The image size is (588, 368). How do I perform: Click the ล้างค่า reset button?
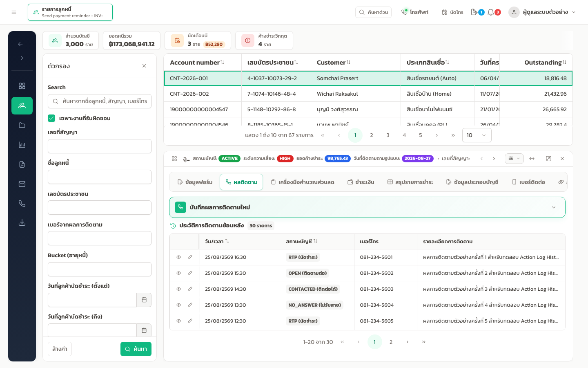60,349
